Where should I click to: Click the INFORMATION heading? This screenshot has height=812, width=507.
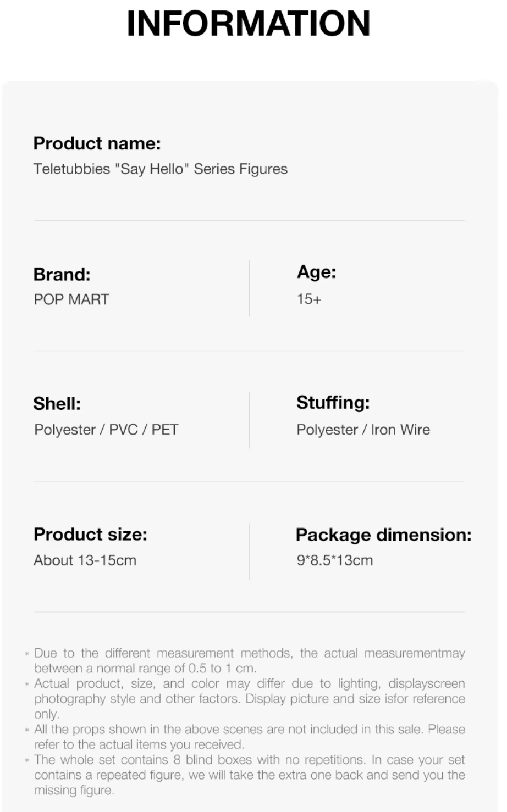248,23
